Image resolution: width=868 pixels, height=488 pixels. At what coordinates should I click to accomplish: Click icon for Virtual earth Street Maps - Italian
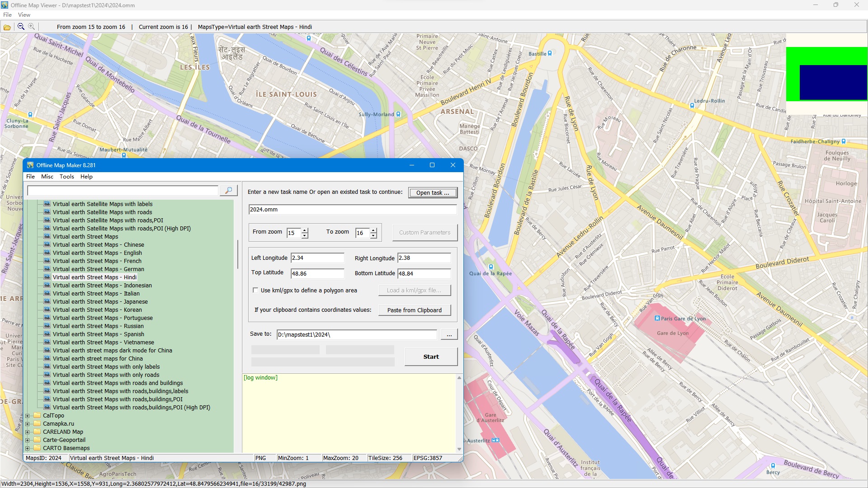[x=47, y=293]
